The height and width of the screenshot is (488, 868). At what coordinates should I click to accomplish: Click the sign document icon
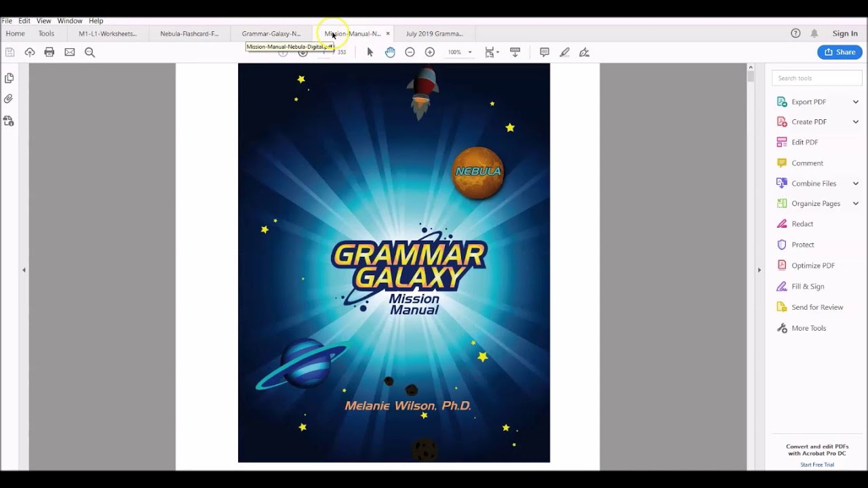585,52
